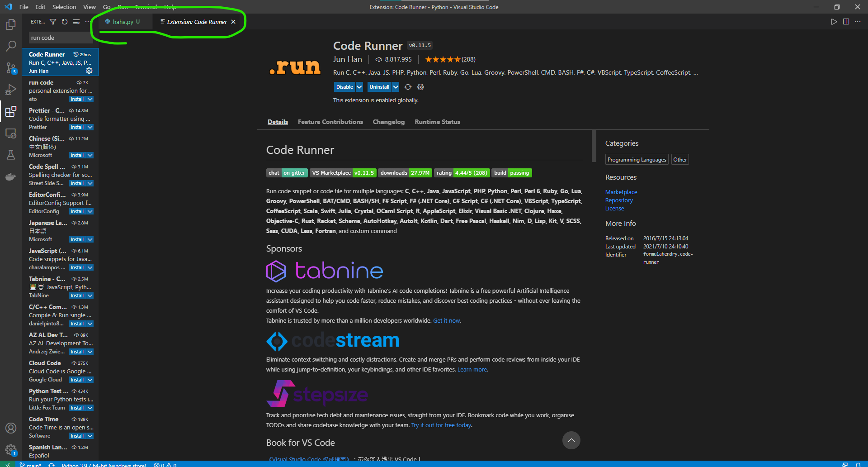This screenshot has width=868, height=467.
Task: Open Install dropdown for Chinese language pack
Action: click(90, 155)
